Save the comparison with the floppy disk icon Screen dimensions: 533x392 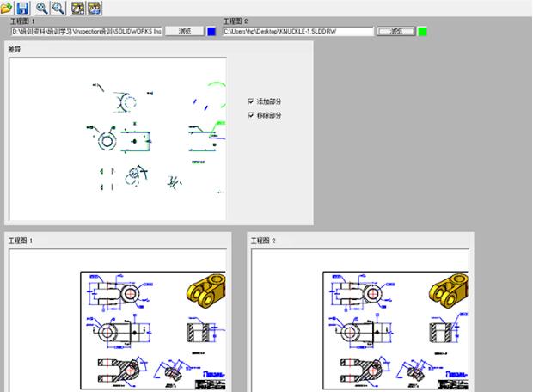click(x=22, y=8)
